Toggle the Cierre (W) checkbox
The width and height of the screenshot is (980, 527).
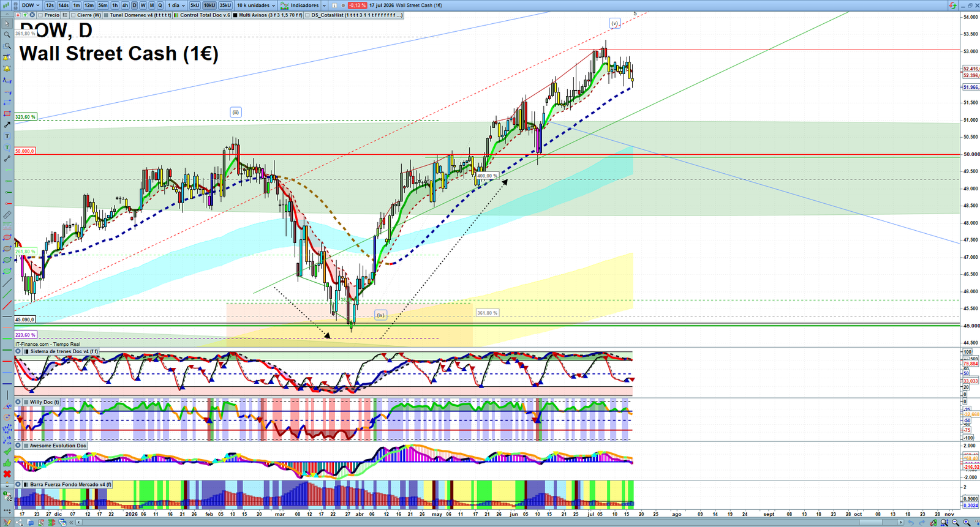click(x=73, y=15)
